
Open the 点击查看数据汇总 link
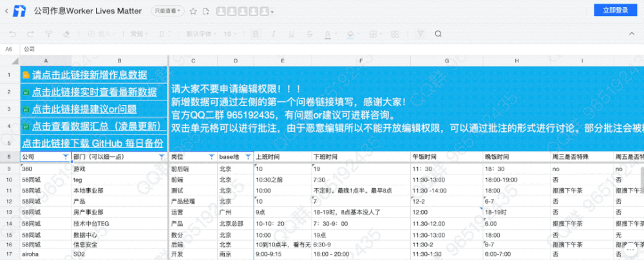click(96, 126)
